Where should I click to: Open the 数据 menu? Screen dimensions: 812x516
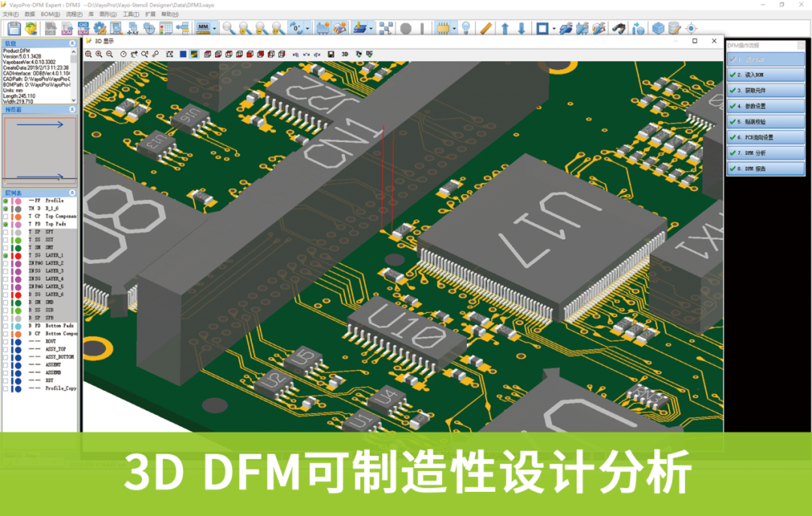30,14
